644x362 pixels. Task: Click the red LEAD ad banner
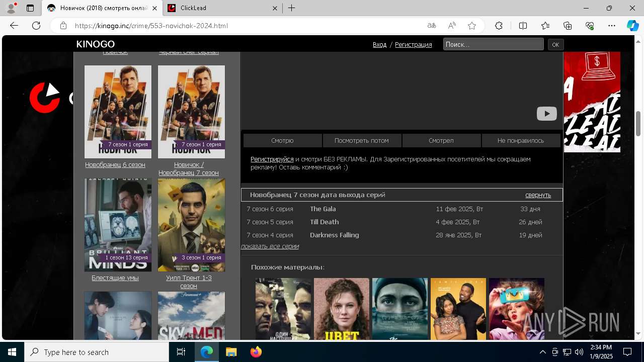(x=592, y=102)
